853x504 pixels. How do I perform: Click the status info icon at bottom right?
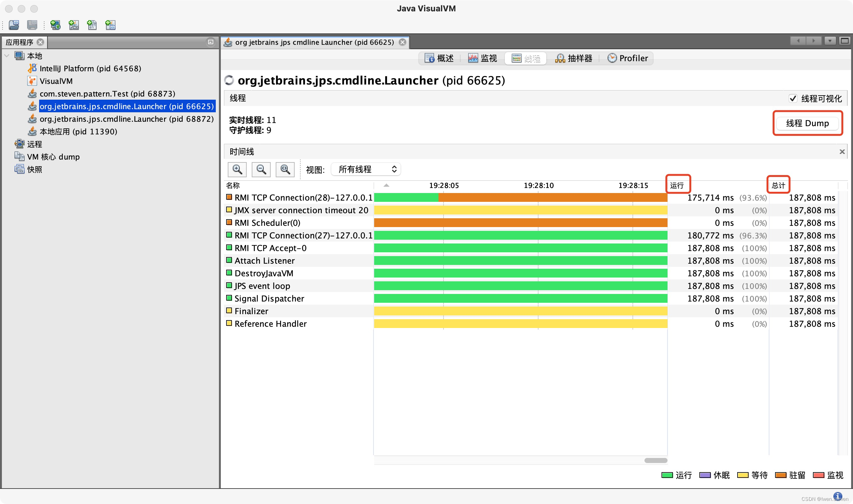[838, 496]
